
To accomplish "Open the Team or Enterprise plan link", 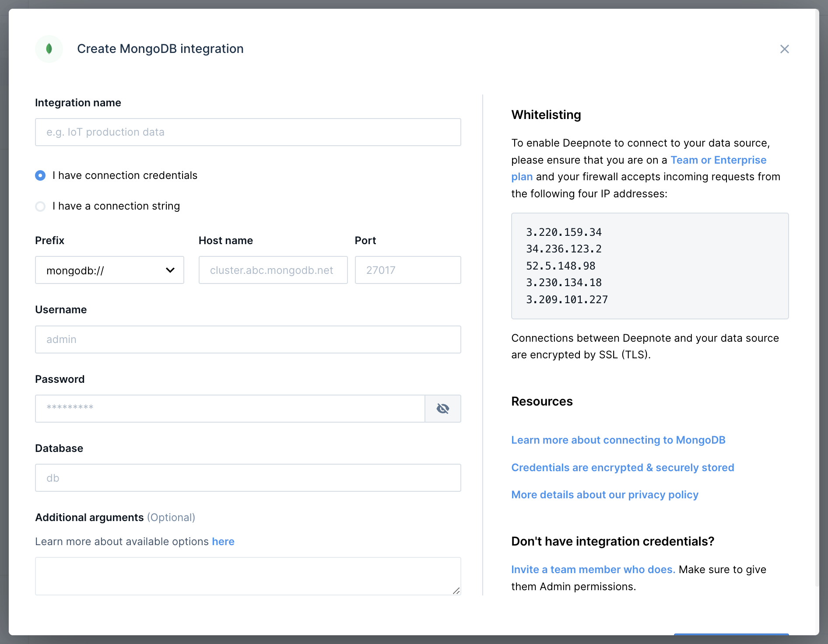I will point(718,160).
